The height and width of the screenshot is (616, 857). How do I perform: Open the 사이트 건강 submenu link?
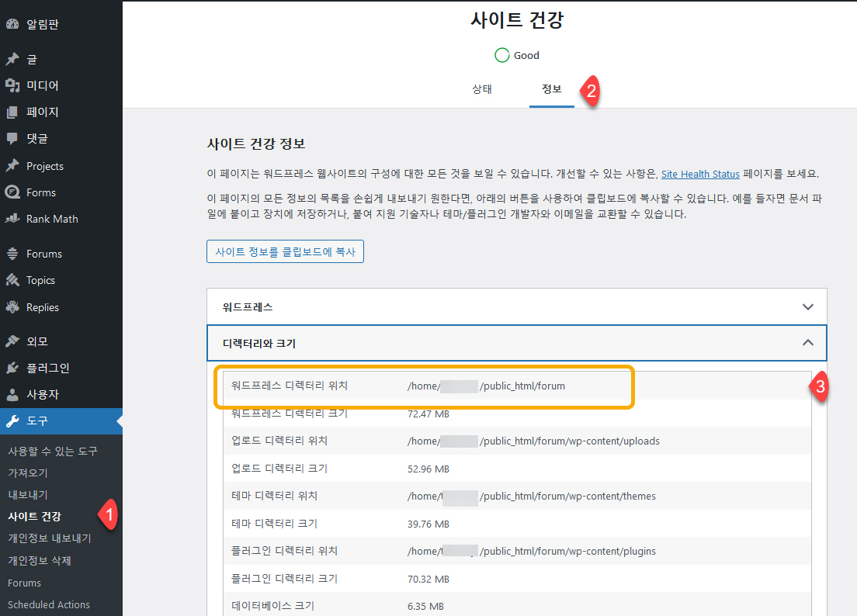[34, 516]
